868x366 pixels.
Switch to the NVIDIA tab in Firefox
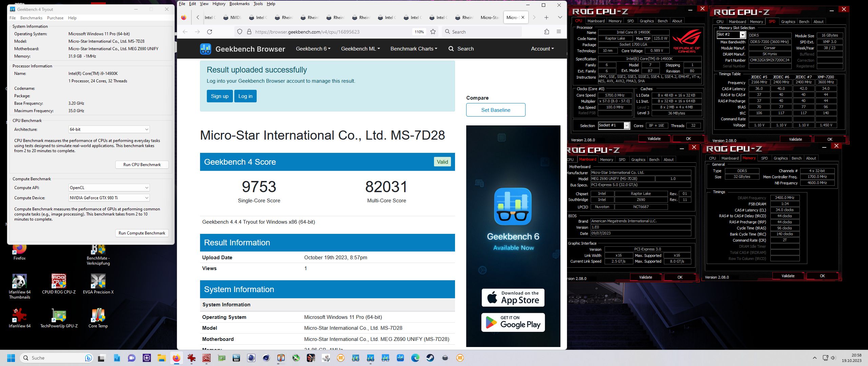click(x=232, y=17)
